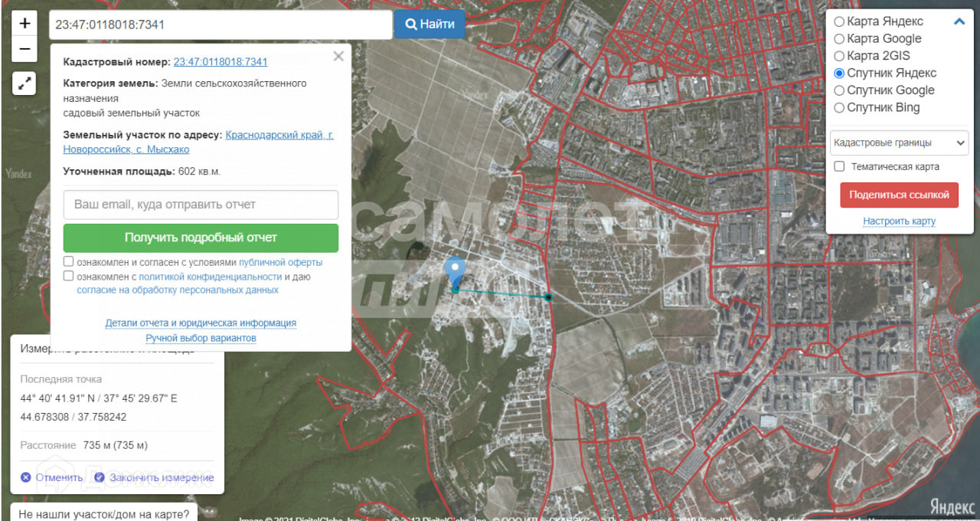The image size is (980, 521).
Task: Click Отменить measurement link
Action: 59,477
